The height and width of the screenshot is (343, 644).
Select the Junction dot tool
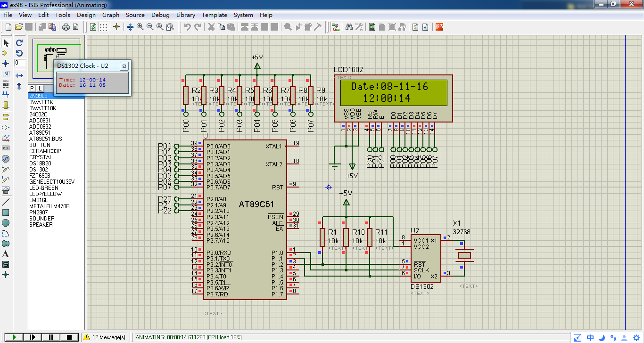6,63
